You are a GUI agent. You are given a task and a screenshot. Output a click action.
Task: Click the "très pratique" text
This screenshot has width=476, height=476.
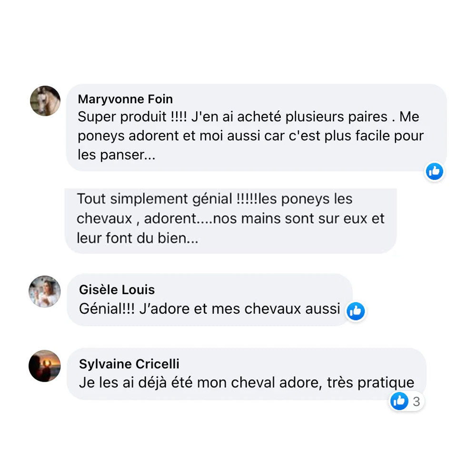371,383
